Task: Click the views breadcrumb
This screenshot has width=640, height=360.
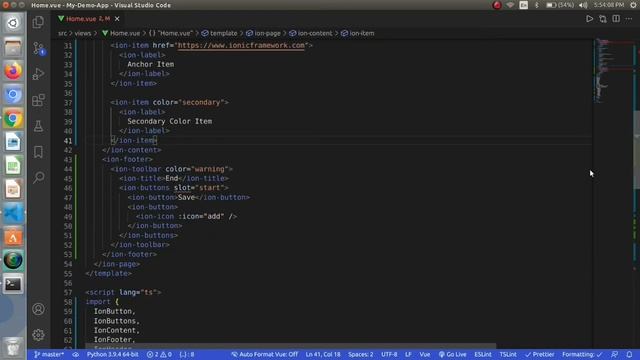Action: (x=83, y=33)
